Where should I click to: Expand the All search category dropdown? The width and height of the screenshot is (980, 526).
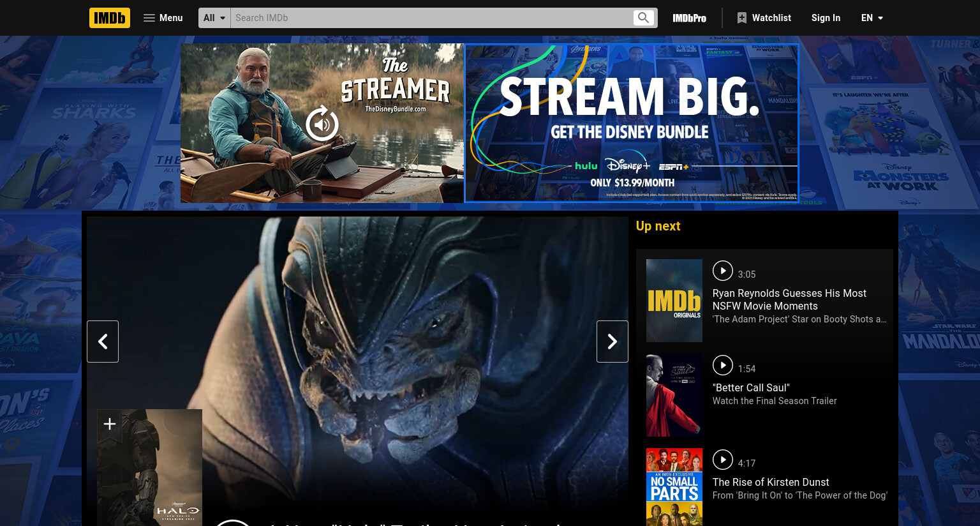coord(214,18)
